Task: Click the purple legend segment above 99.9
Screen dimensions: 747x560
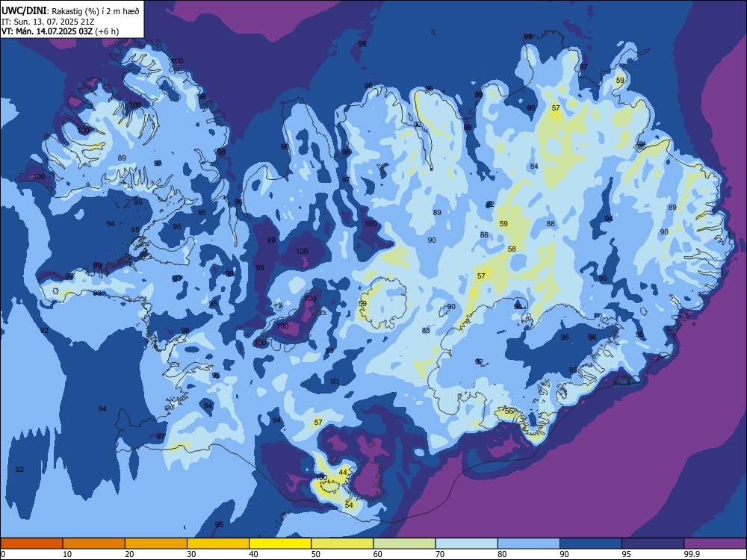Action: pos(715,544)
